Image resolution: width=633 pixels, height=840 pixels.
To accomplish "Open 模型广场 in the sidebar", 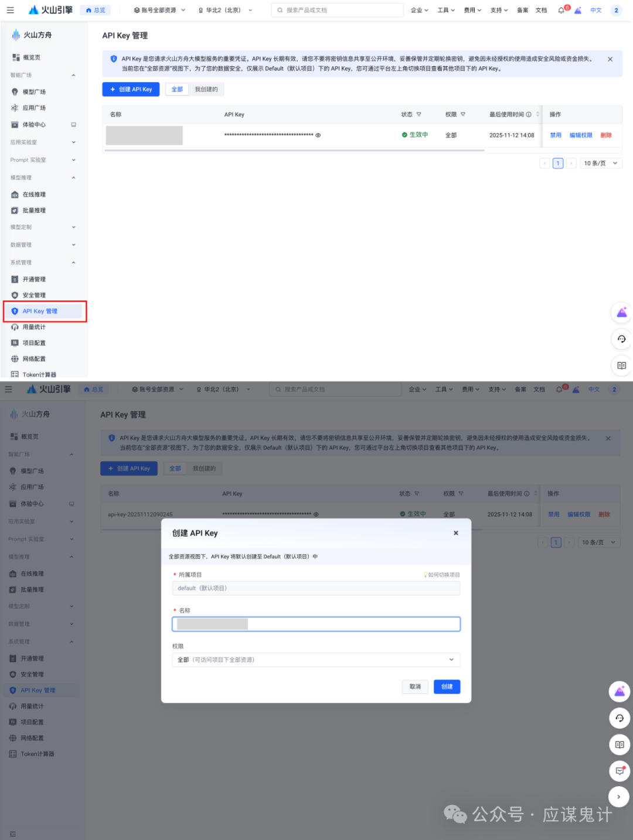I will 34,91.
